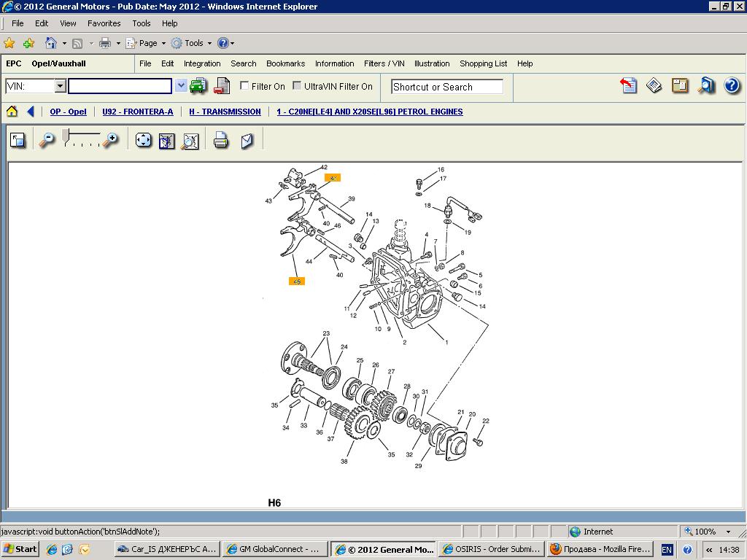This screenshot has width=747, height=560.
Task: Expand the VIN type dropdown
Action: [60, 86]
